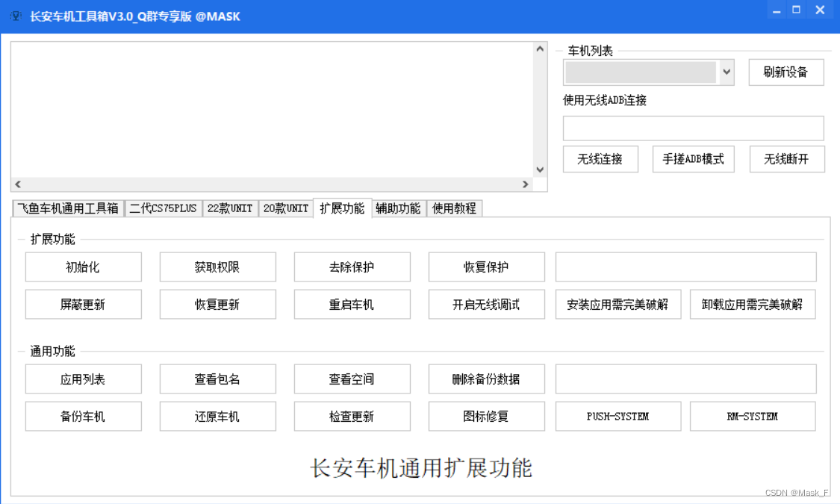The height and width of the screenshot is (504, 840).
Task: Click the 恢复更新 button
Action: (217, 304)
